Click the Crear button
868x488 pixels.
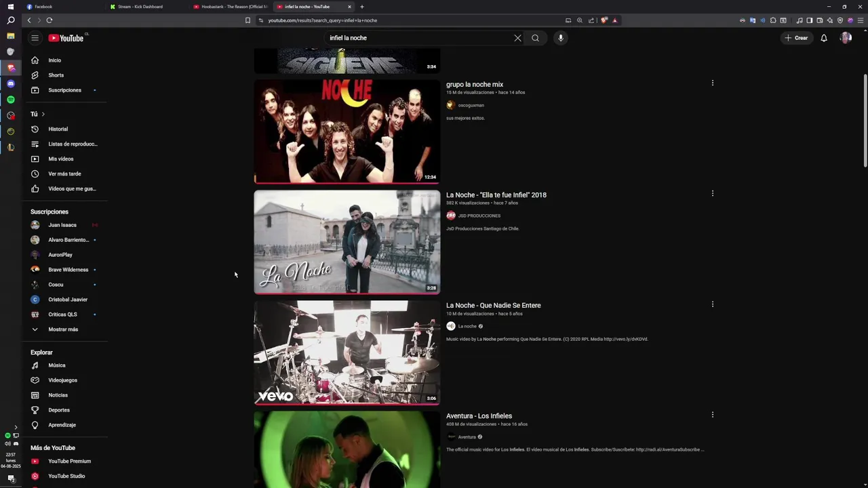coord(796,38)
